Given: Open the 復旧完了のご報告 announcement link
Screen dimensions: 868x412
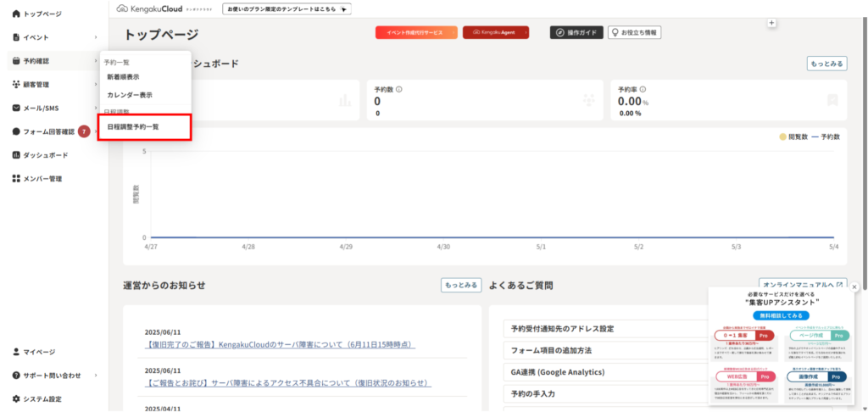Looking at the screenshot, I should coord(280,345).
